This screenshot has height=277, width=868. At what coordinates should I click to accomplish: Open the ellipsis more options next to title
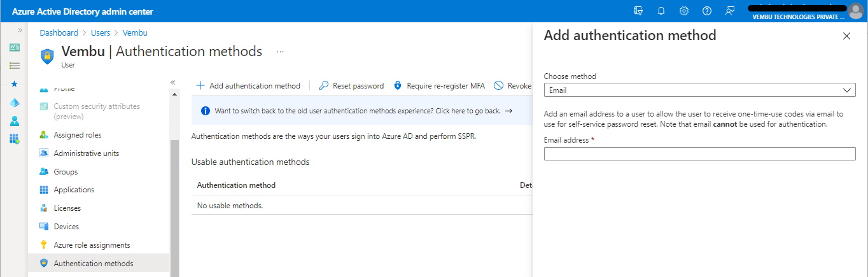[x=280, y=52]
